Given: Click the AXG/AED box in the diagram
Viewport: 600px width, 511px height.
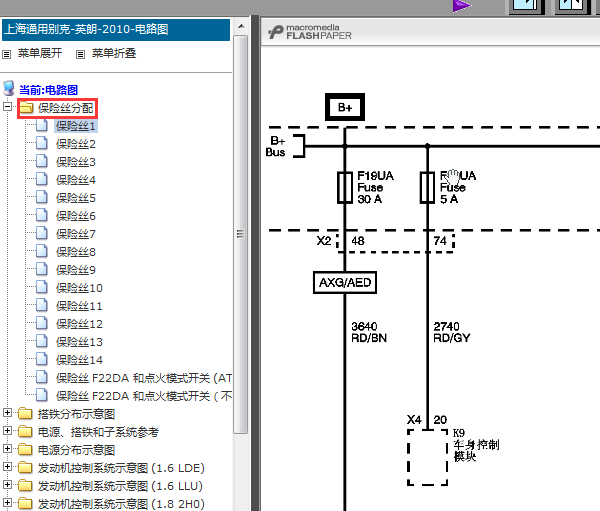Looking at the screenshot, I should pyautogui.click(x=345, y=282).
